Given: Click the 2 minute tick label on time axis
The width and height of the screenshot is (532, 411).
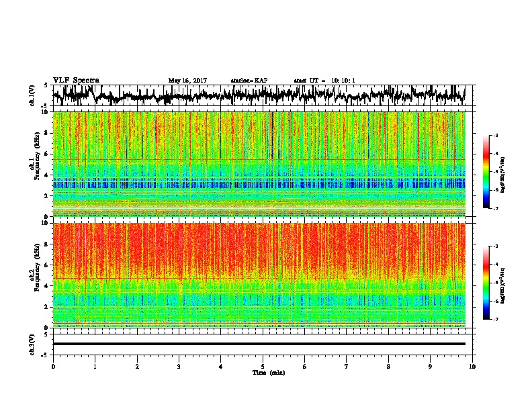Looking at the screenshot, I should (137, 367).
